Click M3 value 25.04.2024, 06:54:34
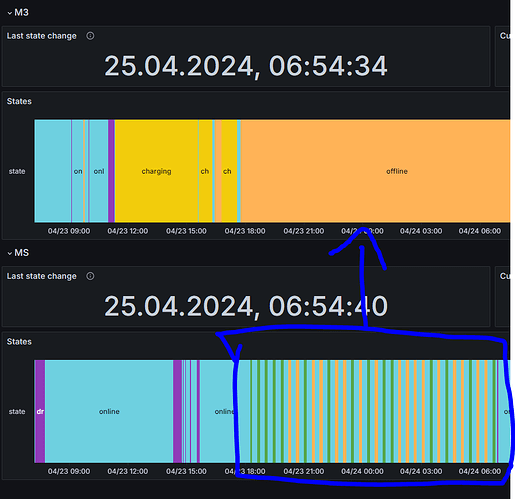Viewport: 515px width, 499px height. point(246,66)
